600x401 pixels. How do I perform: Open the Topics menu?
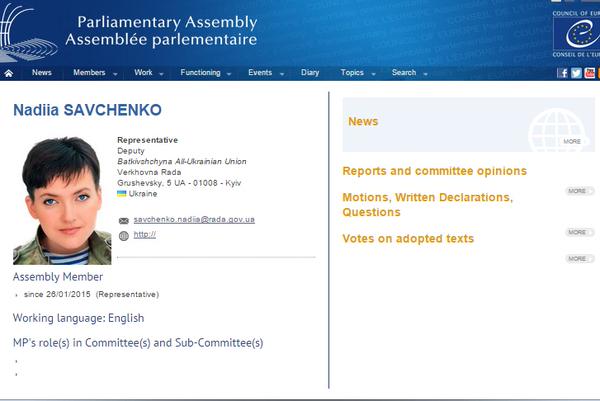(352, 73)
